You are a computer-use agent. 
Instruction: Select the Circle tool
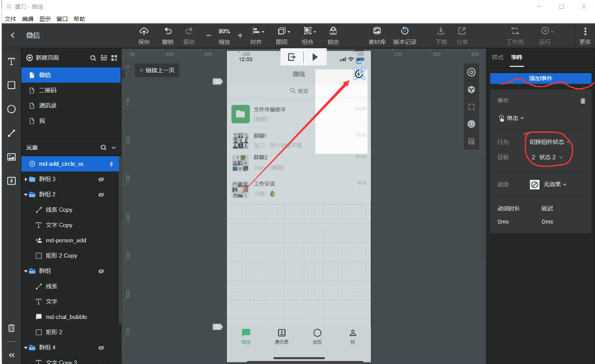coord(11,109)
